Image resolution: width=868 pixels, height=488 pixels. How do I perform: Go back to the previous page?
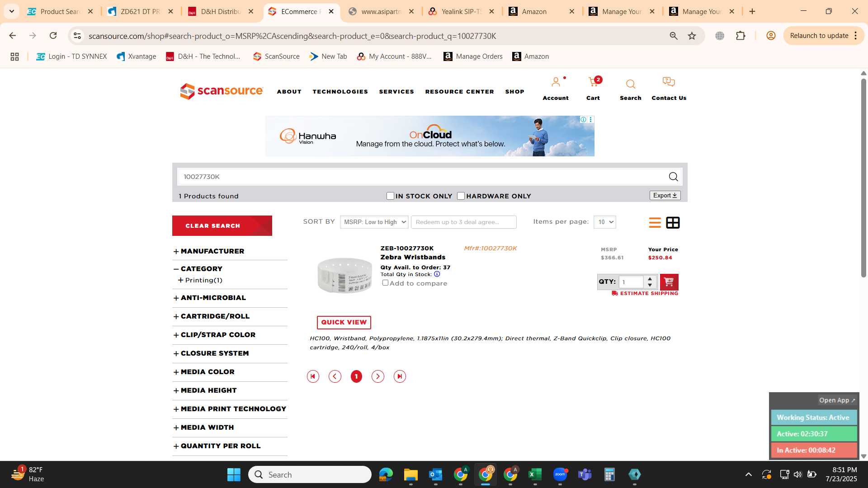click(13, 36)
